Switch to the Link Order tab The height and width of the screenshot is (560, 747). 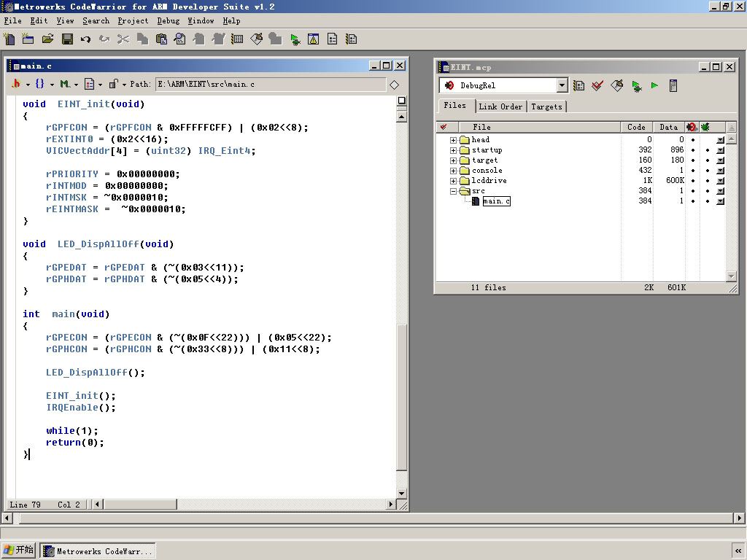tap(500, 106)
